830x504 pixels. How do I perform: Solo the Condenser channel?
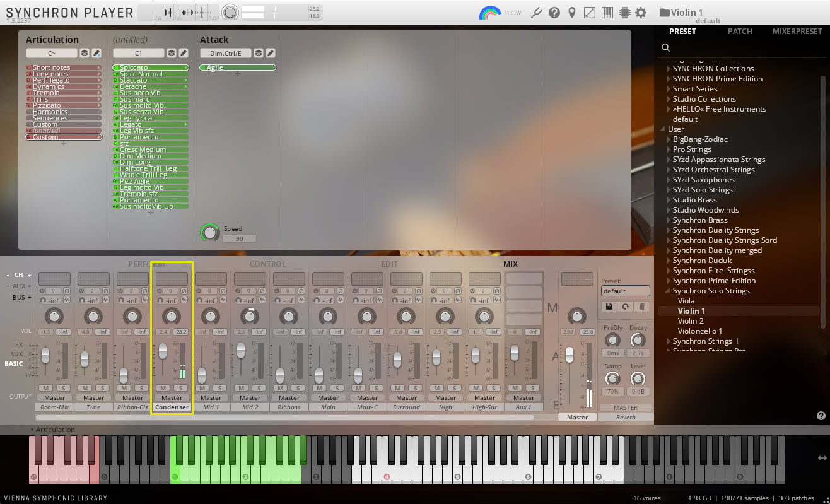pyautogui.click(x=180, y=388)
